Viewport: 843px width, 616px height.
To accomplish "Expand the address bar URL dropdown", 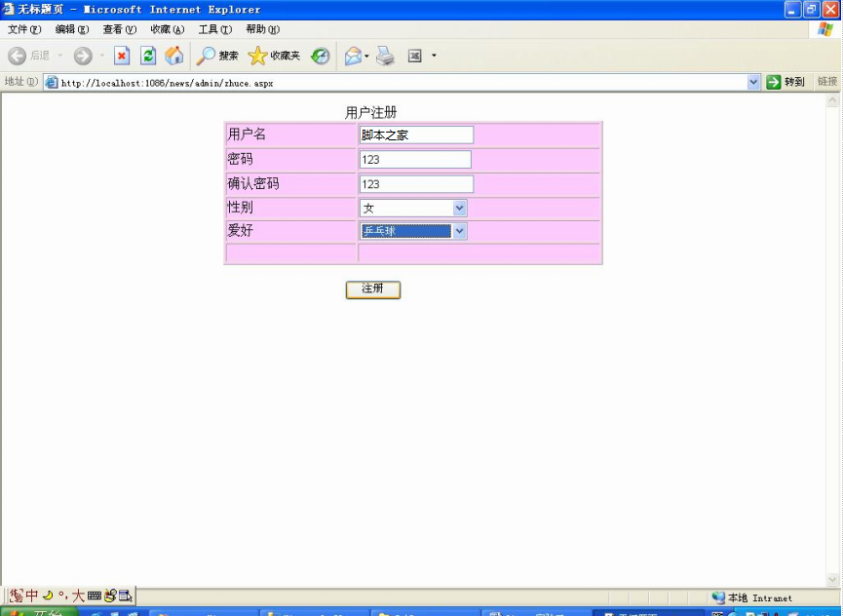I will click(x=753, y=82).
